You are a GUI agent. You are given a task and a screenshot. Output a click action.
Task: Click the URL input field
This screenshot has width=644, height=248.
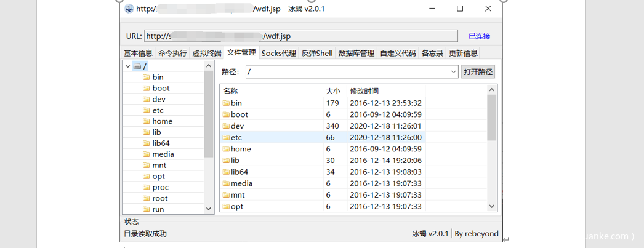(300, 36)
